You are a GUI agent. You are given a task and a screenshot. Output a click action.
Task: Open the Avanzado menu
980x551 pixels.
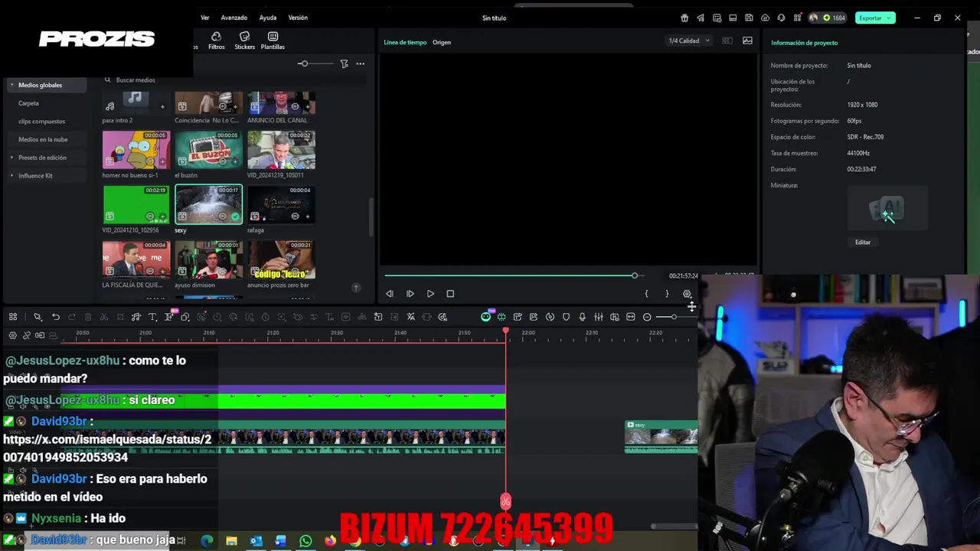[x=234, y=18]
